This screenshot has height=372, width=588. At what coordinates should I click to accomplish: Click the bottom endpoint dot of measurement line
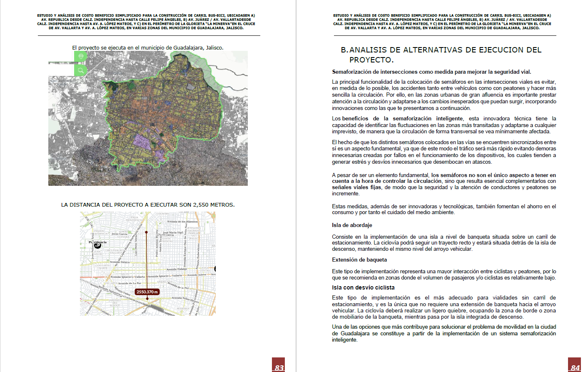pyautogui.click(x=147, y=298)
